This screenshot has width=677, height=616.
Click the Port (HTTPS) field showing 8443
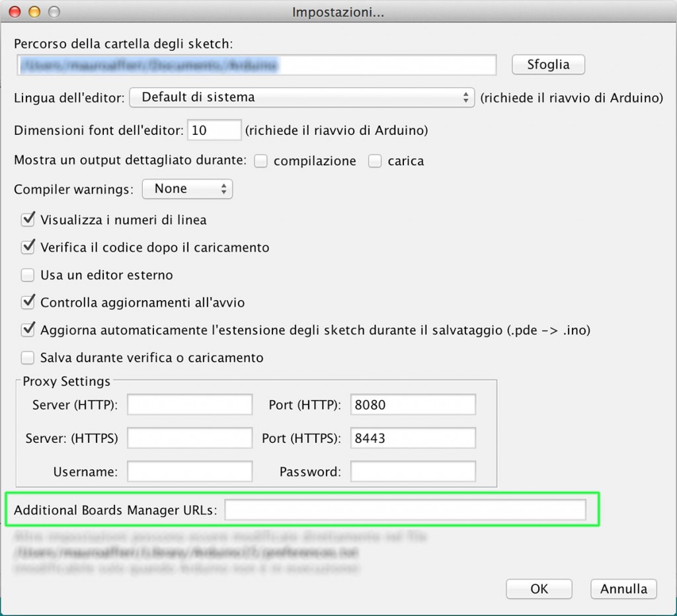413,438
